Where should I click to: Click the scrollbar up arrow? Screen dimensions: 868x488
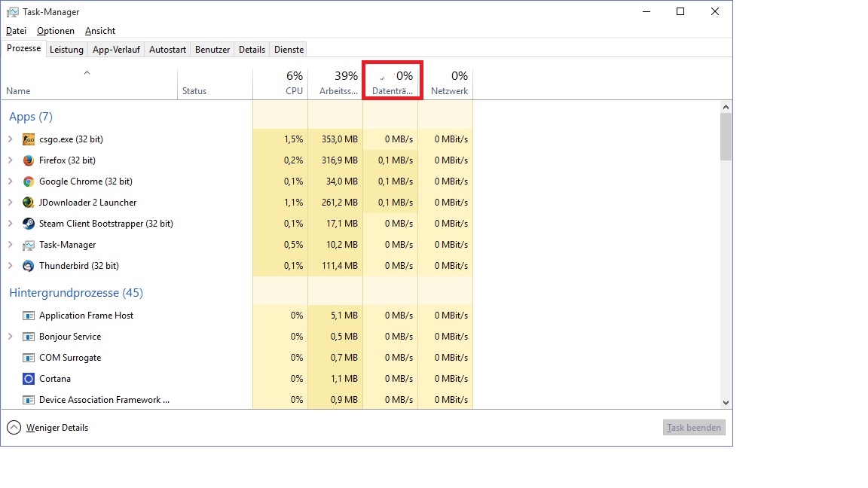tap(726, 107)
